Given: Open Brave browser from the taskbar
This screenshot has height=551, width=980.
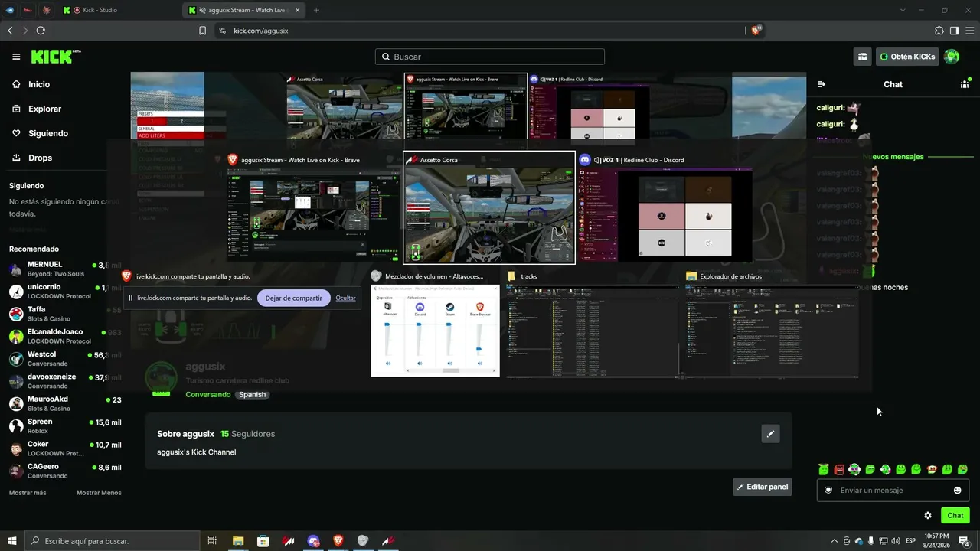Looking at the screenshot, I should [338, 541].
